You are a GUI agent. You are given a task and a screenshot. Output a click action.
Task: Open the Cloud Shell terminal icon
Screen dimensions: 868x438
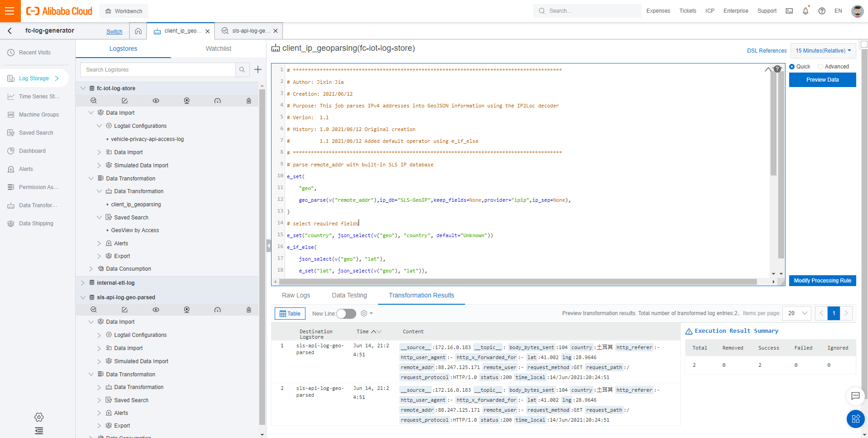[789, 11]
